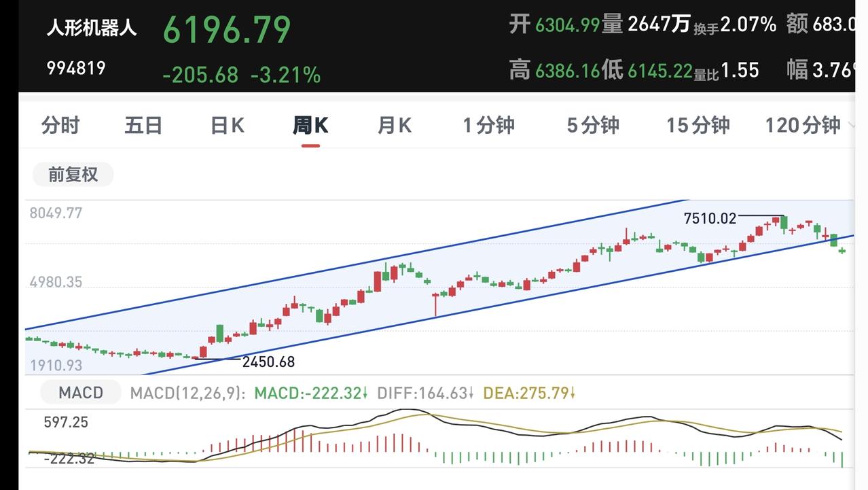Click the MACD indicator selector button
This screenshot has height=490, width=868.
[80, 392]
